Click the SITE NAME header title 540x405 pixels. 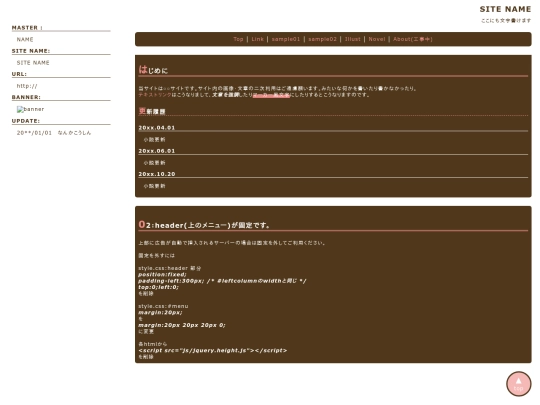click(505, 9)
